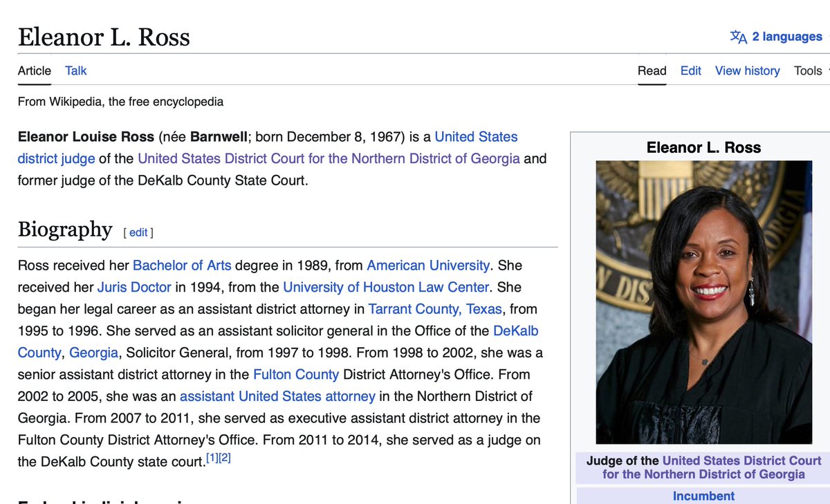Open University of Houston Law Center link
Image resolution: width=830 pixels, height=504 pixels.
pyautogui.click(x=386, y=287)
